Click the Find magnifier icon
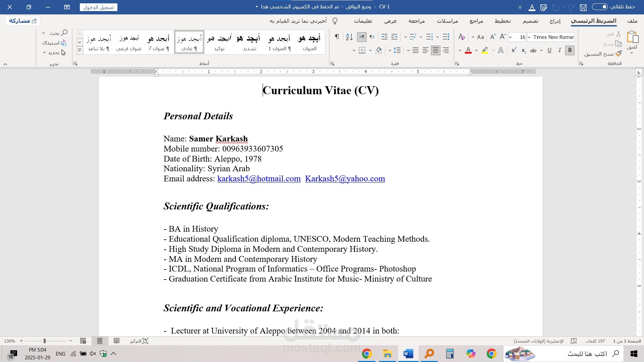Screen dimensions: 644x362 pyautogui.click(x=64, y=33)
